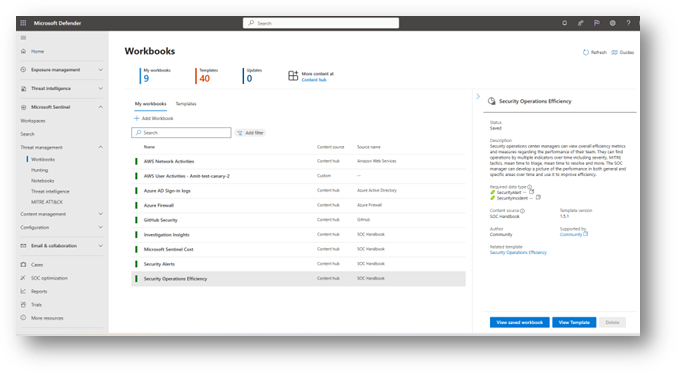Viewport: 678px width, 374px height.
Task: Click the Reports chart icon
Action: coord(23,291)
